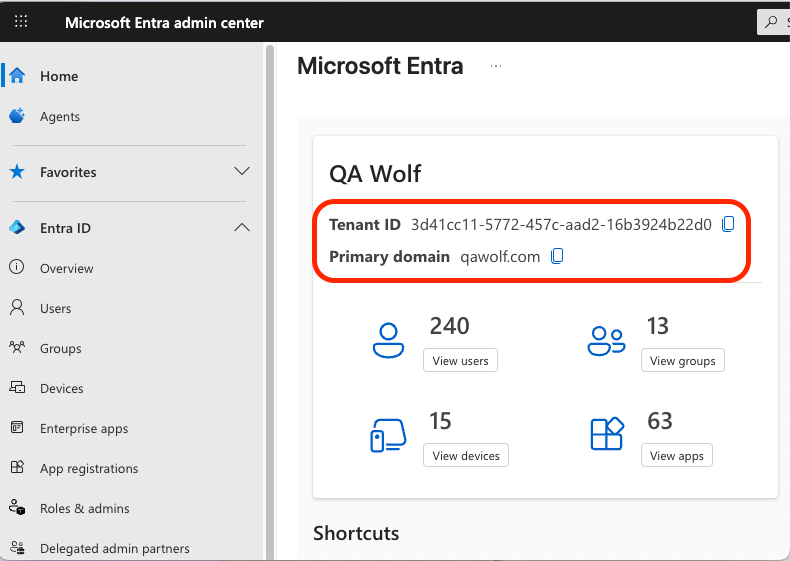The image size is (790, 561).
Task: Click the Delegated admin partners icon
Action: tap(17, 547)
